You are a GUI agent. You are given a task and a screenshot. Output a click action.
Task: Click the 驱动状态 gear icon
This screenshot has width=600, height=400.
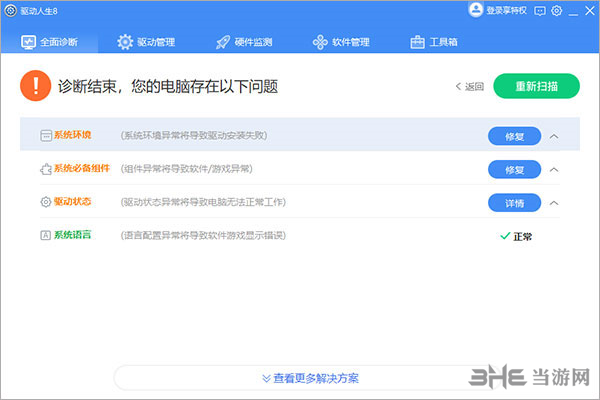pyautogui.click(x=46, y=202)
